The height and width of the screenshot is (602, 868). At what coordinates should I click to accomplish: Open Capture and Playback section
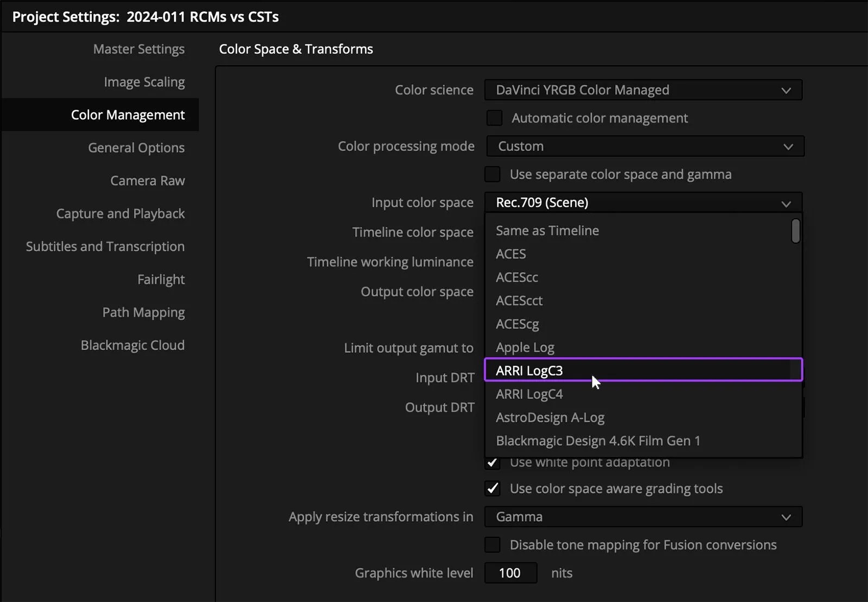point(120,214)
